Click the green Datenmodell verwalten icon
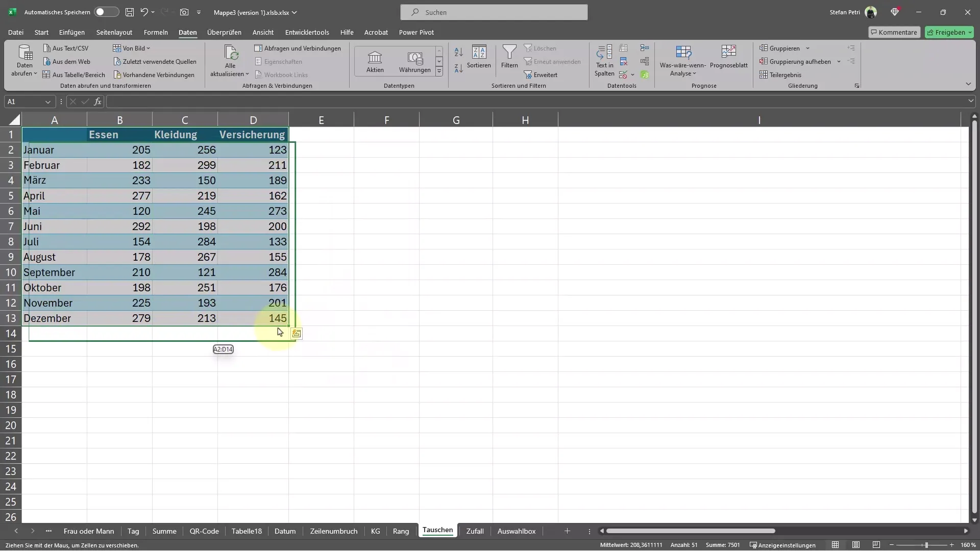 [x=645, y=75]
